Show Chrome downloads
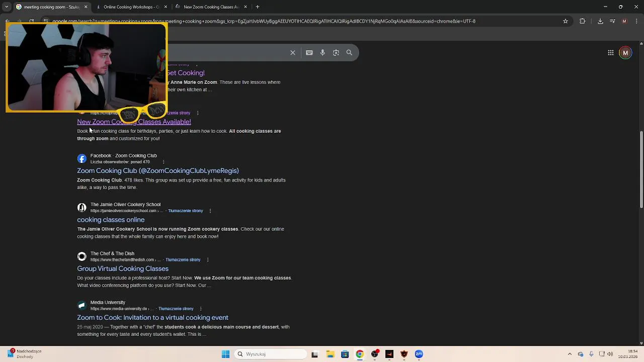Image resolution: width=644 pixels, height=362 pixels. (x=600, y=21)
